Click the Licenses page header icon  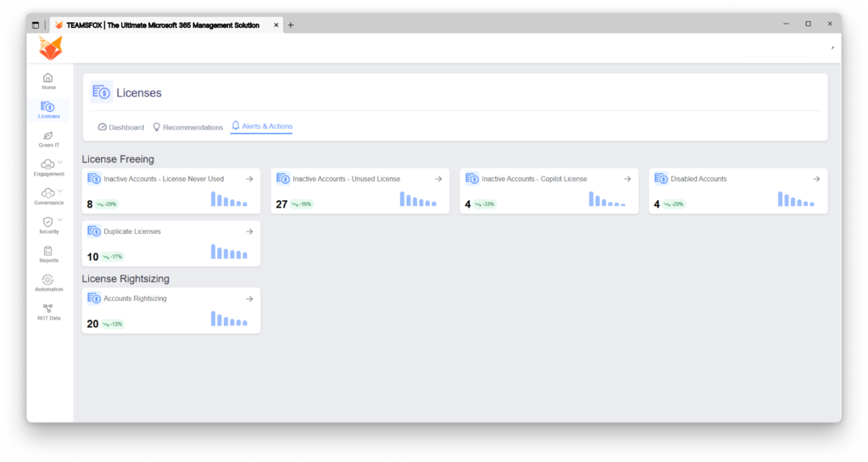[102, 92]
